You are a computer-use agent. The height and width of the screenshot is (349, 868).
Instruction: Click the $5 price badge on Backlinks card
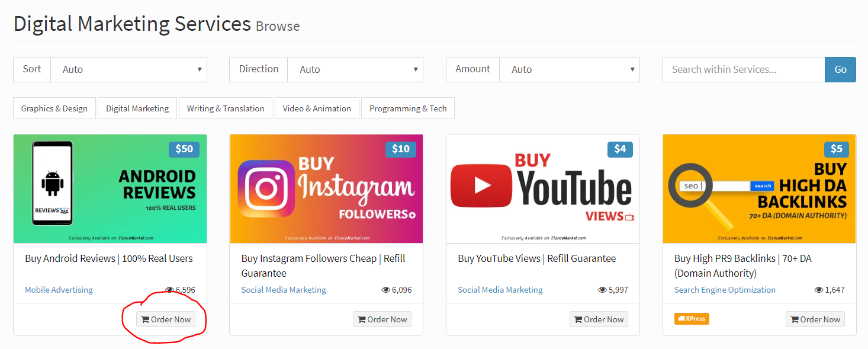click(836, 149)
